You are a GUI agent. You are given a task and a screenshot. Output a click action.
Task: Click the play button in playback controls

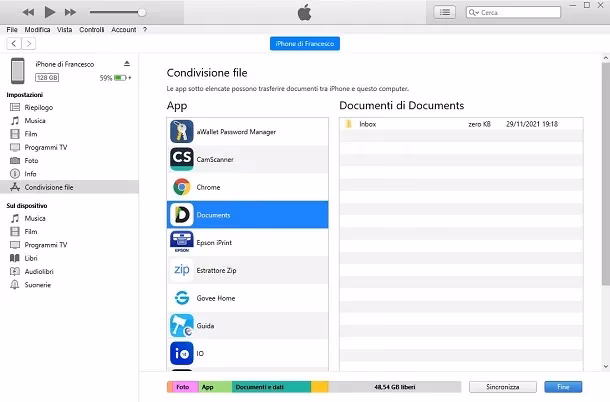coord(49,12)
